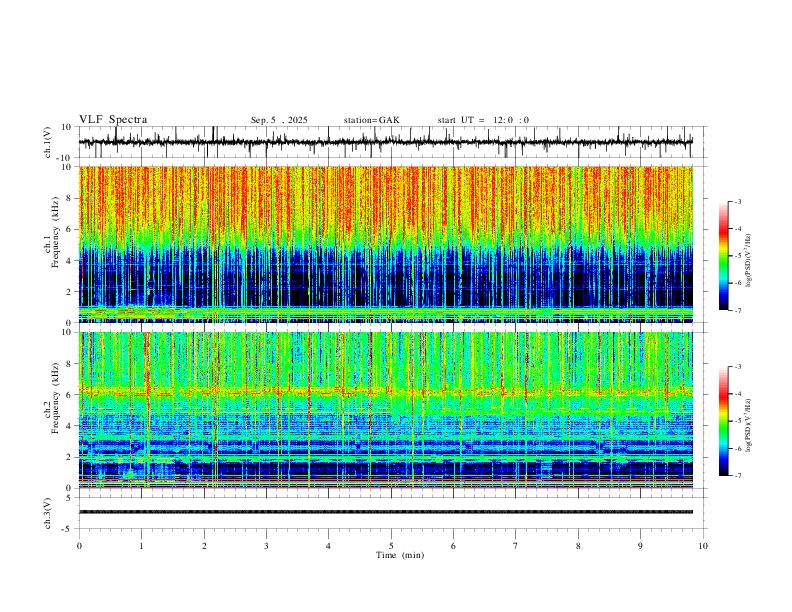Click the "5" tick on ch.3(V) axis
The width and height of the screenshot is (792, 612).
pos(69,498)
